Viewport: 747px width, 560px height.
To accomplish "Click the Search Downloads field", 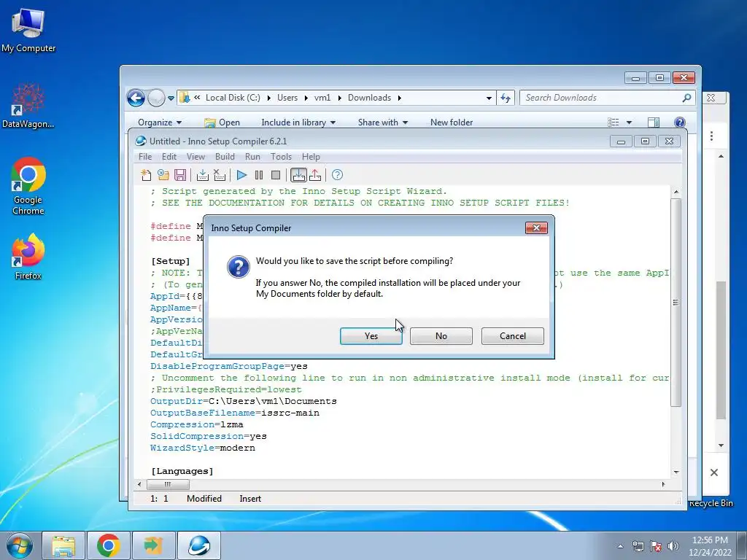I will (x=602, y=98).
